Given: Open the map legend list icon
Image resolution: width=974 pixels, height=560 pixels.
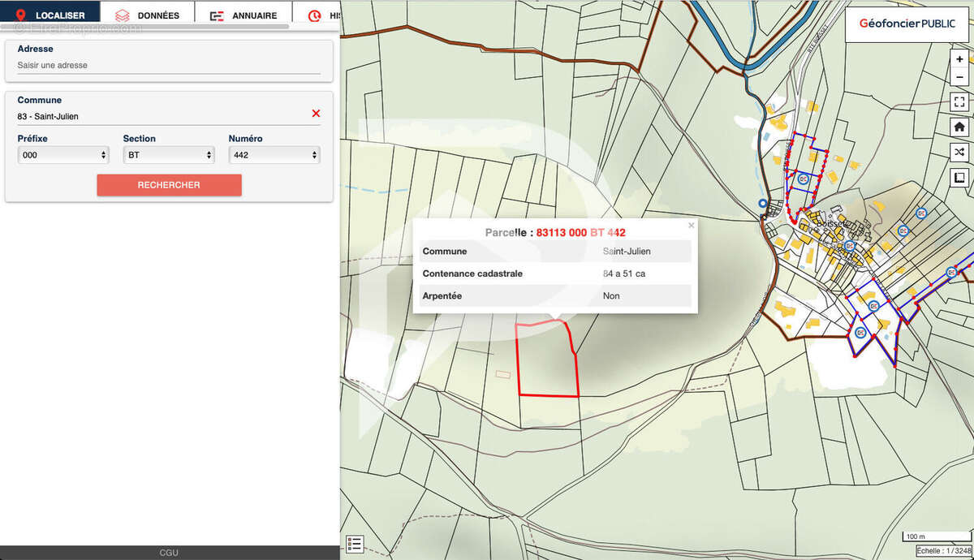Looking at the screenshot, I should pos(355,544).
